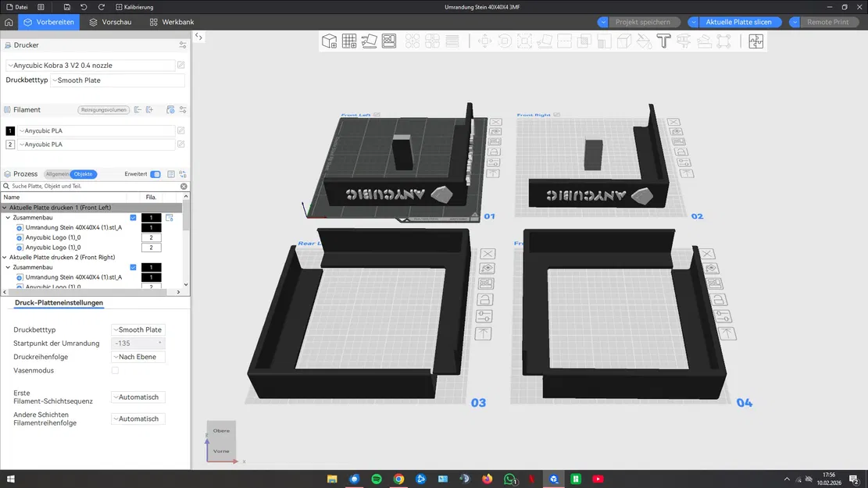Click the redo arrow icon
Viewport: 868px width, 488px height.
point(102,7)
